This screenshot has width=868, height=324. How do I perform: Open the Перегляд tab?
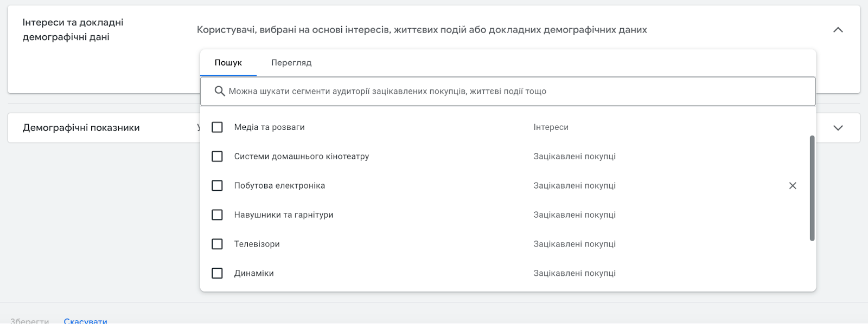(291, 63)
